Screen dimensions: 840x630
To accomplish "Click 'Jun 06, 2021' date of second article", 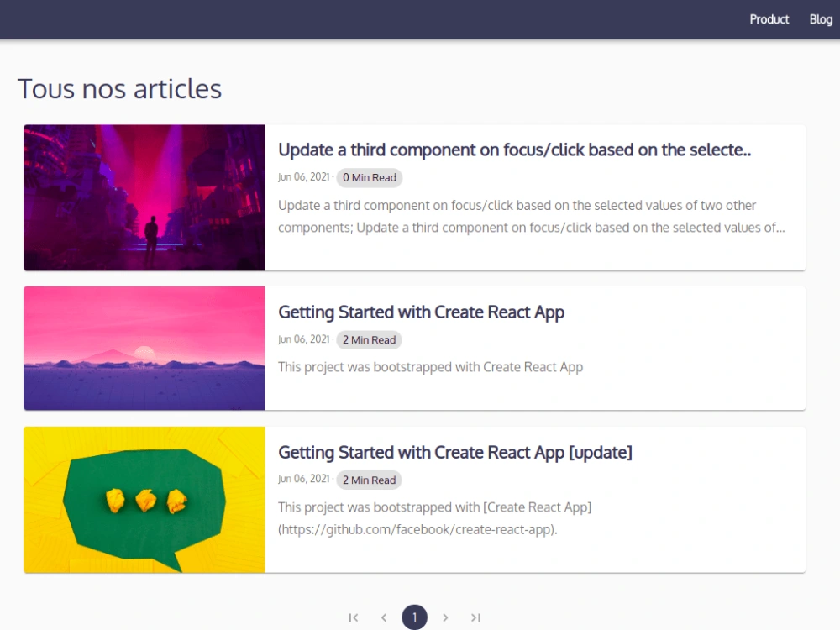I will pos(304,339).
